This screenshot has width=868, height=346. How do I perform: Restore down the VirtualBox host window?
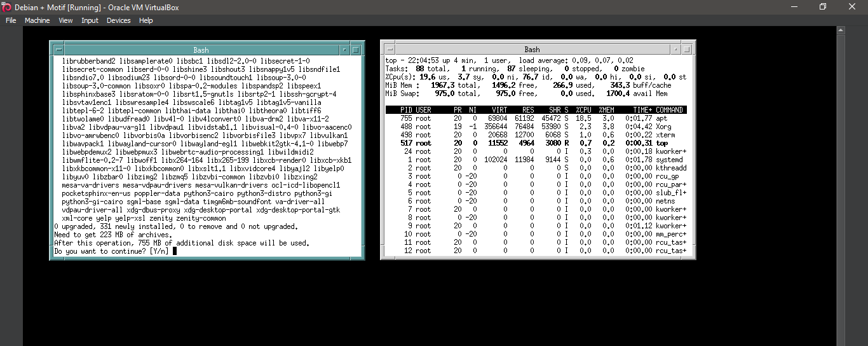823,6
